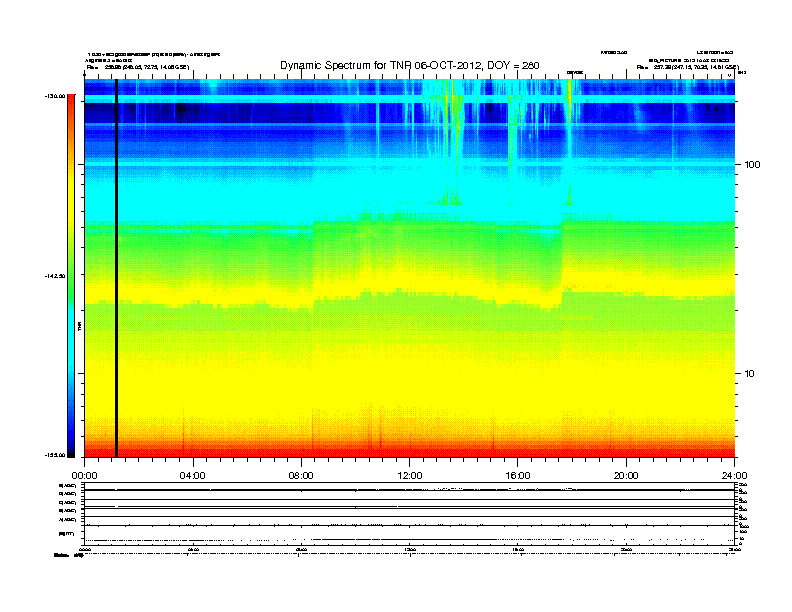The image size is (792, 612).
Task: Click the large 12:00 time axis label
Action: 410,476
